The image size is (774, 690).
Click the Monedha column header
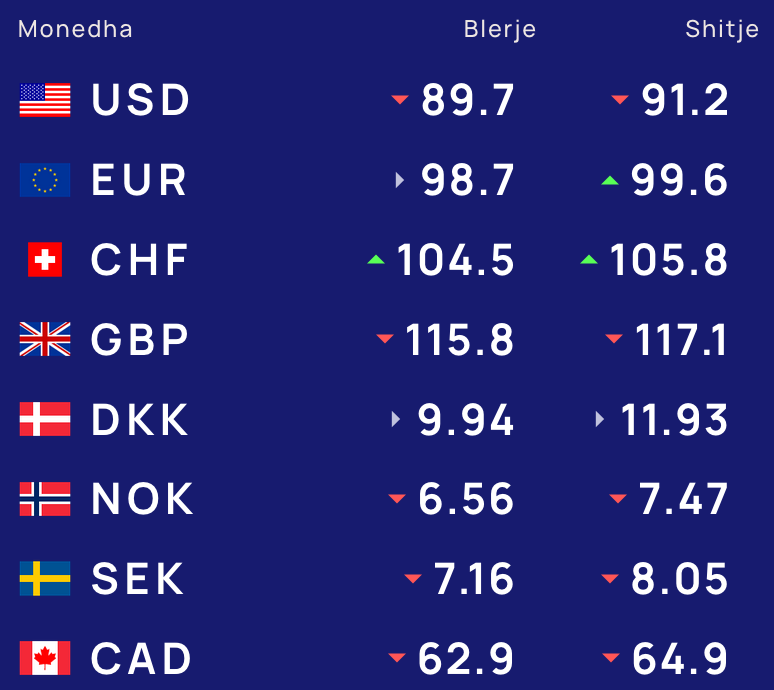tap(75, 29)
